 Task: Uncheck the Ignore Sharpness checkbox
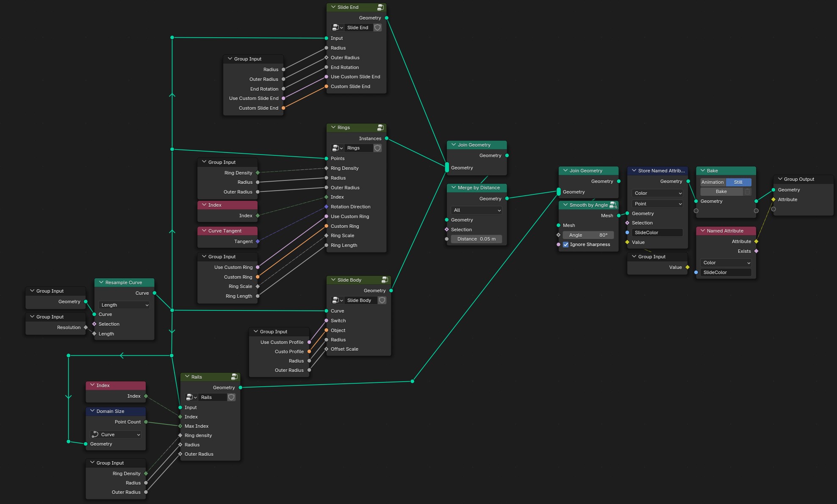tap(565, 244)
